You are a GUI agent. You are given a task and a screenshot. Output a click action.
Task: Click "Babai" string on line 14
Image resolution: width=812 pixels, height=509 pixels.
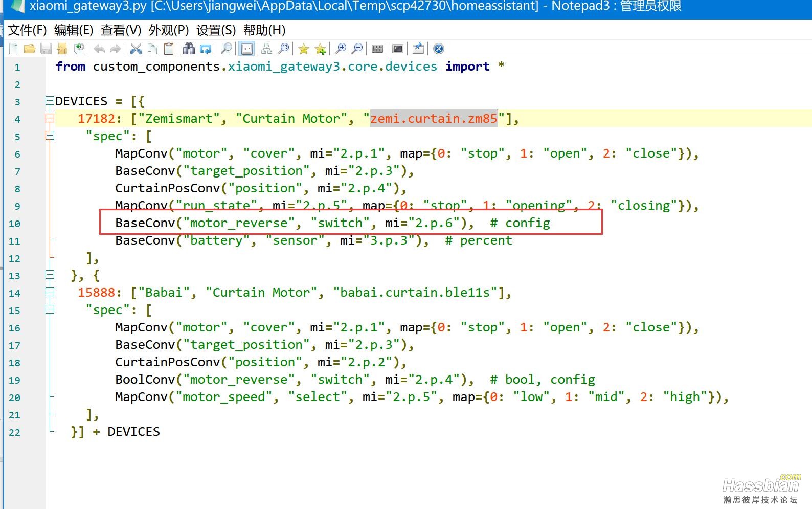(x=164, y=293)
